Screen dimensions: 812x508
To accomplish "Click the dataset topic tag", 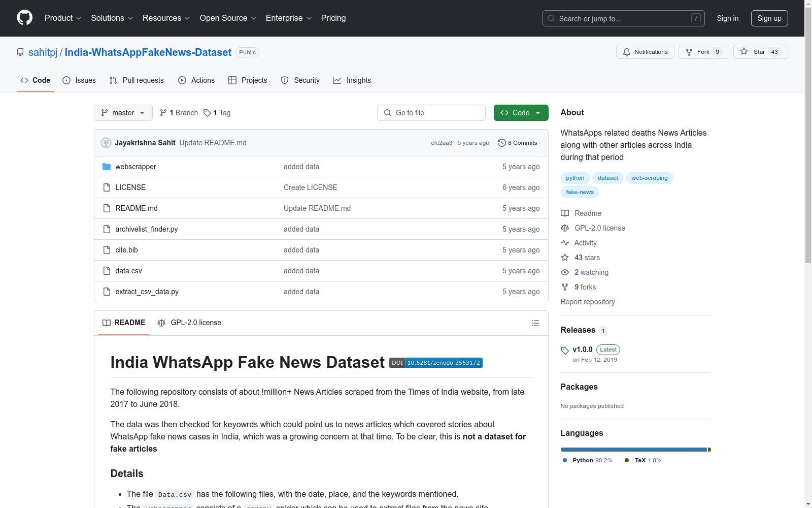I will coord(608,178).
